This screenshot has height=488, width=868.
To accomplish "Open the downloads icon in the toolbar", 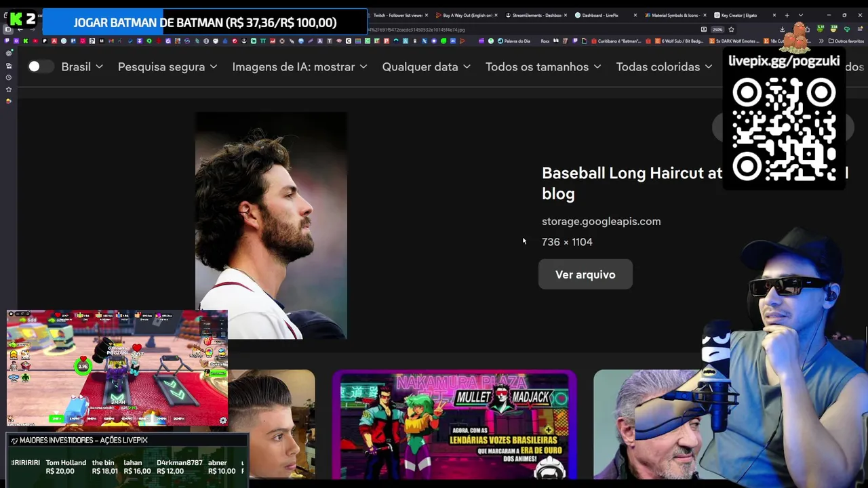I will point(782,30).
